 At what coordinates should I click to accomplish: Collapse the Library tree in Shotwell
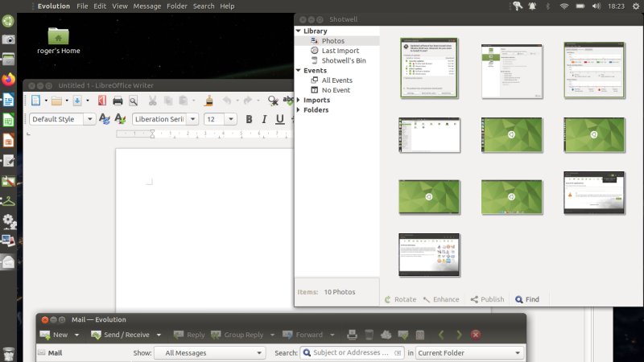click(299, 31)
